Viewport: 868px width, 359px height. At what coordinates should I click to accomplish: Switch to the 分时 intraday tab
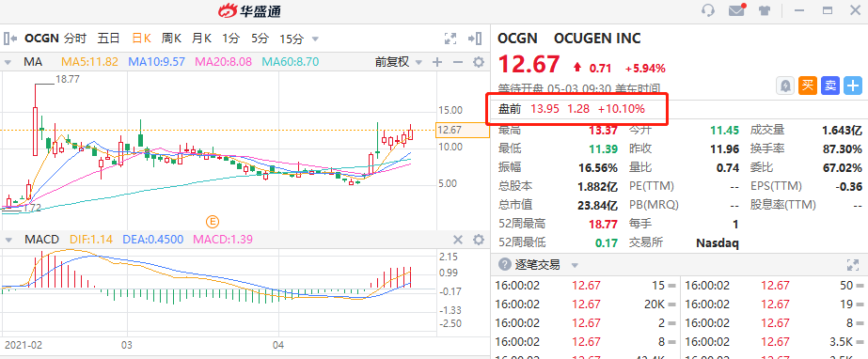(x=75, y=39)
